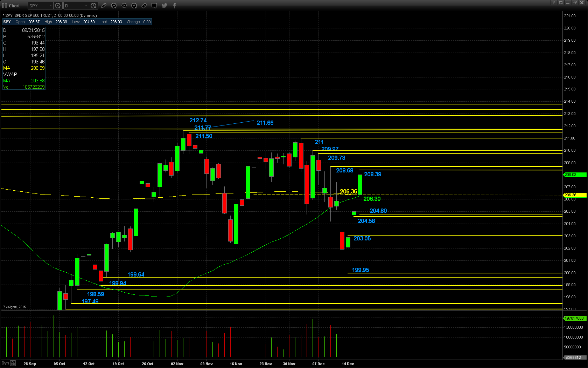The height and width of the screenshot is (368, 588).
Task: Click the eSignal, 2015 copyright text
Action: point(14,307)
